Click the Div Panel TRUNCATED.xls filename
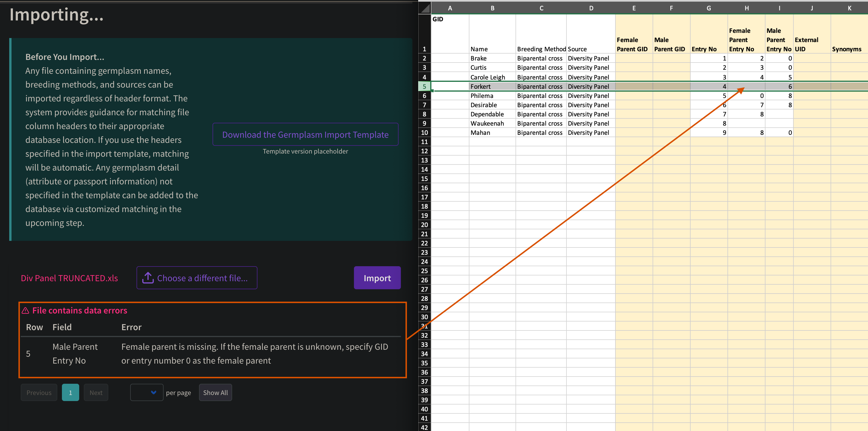This screenshot has width=868, height=431. tap(69, 278)
